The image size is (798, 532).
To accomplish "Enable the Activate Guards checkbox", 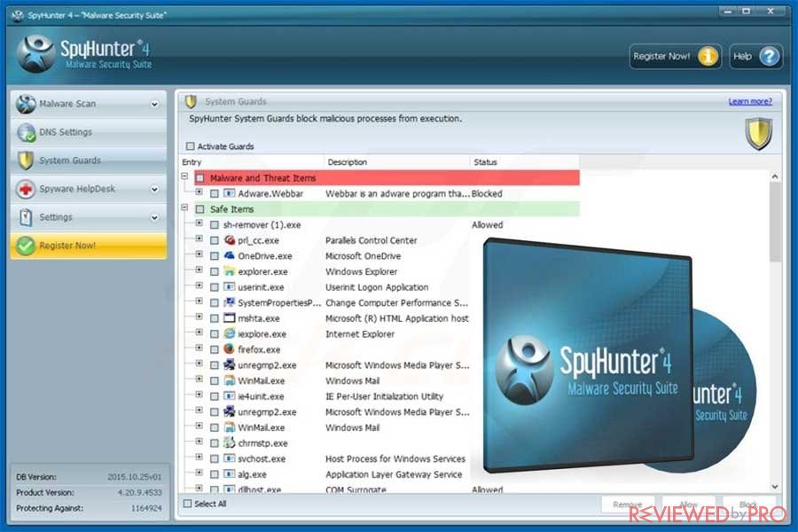I will point(191,146).
